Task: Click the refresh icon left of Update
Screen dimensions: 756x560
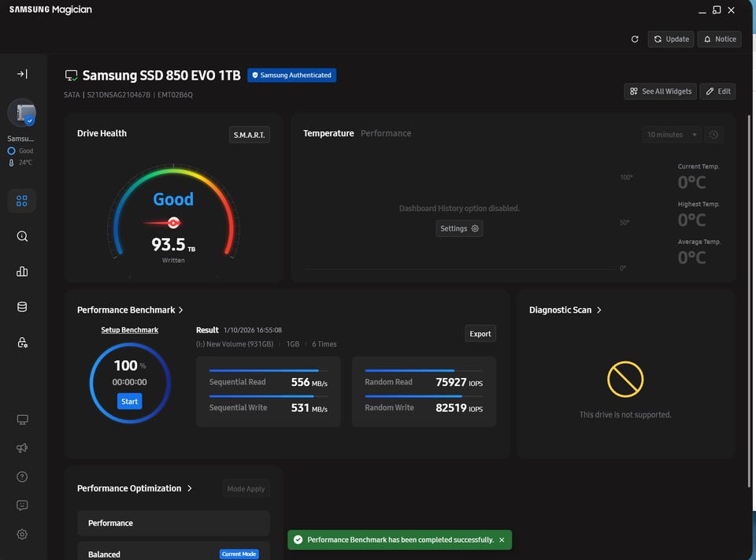Action: 635,39
